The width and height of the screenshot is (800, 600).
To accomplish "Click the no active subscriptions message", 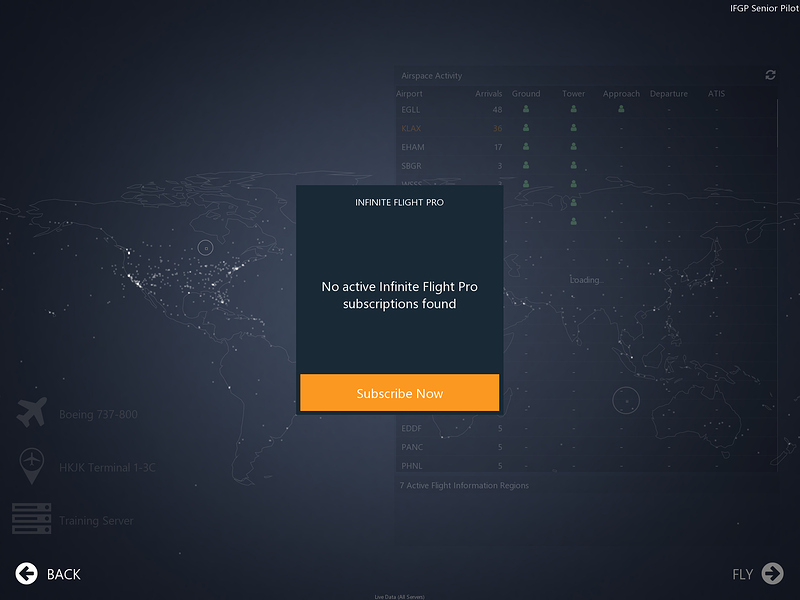I will click(399, 295).
